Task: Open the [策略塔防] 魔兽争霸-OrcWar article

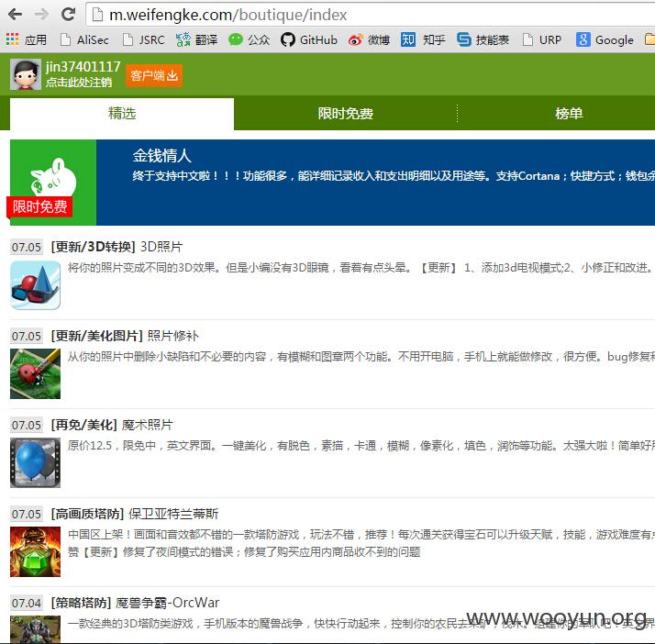Action: tap(135, 603)
